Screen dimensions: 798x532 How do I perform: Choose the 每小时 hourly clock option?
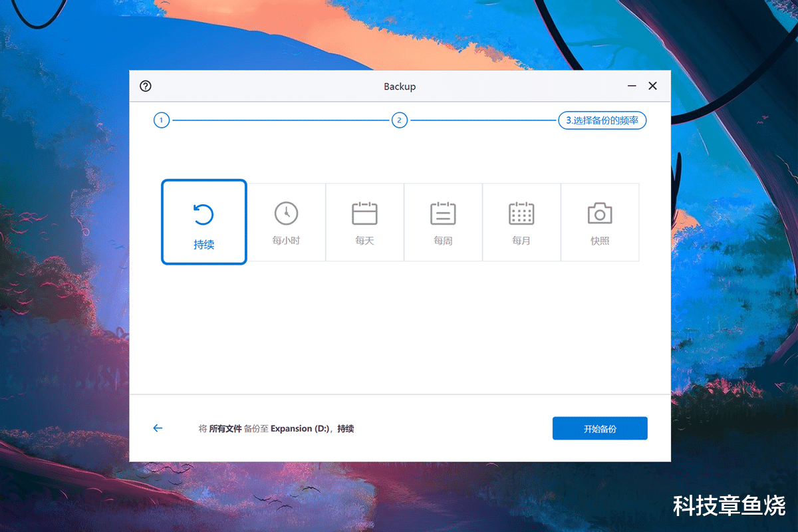[x=287, y=222]
